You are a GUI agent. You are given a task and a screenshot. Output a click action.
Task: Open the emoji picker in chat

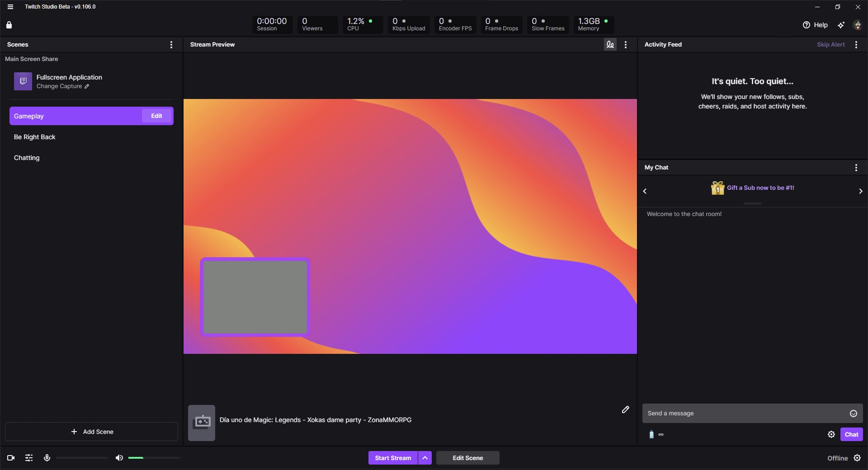click(x=853, y=414)
